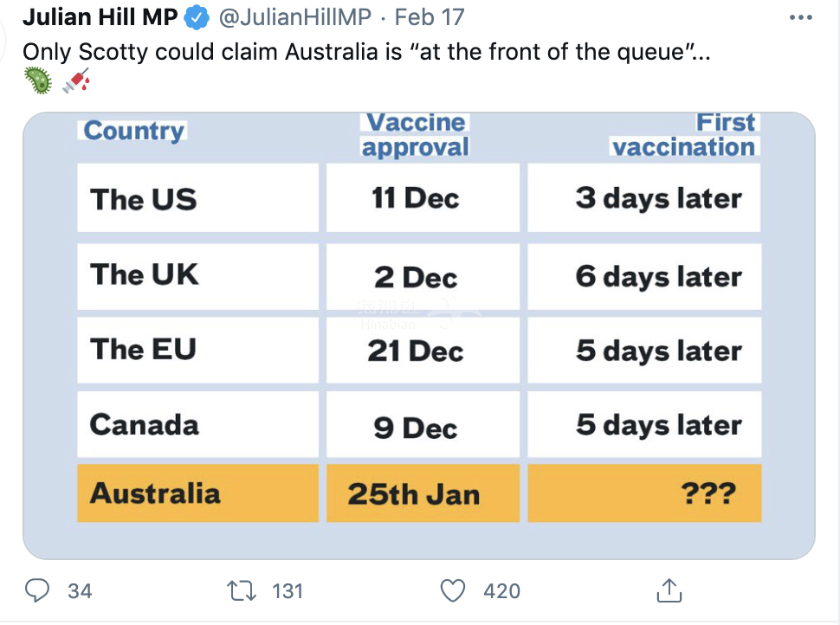
Task: Click the blue verified badge
Action: pyautogui.click(x=196, y=17)
